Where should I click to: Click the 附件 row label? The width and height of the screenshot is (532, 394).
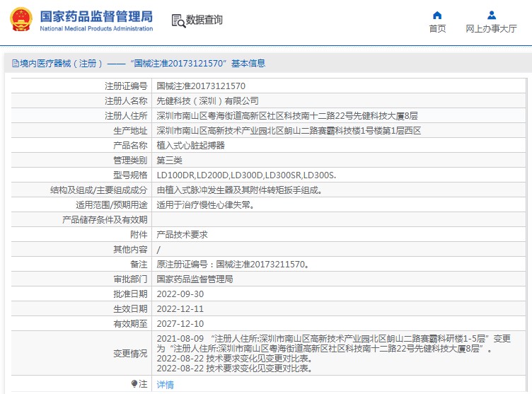click(139, 235)
